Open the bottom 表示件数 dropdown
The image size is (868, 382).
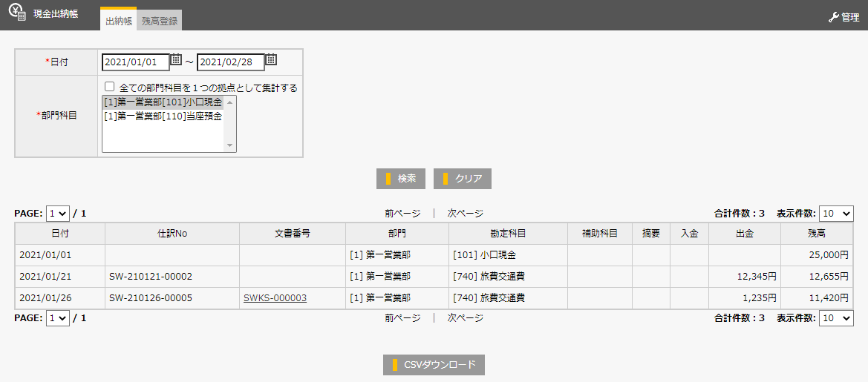(837, 318)
